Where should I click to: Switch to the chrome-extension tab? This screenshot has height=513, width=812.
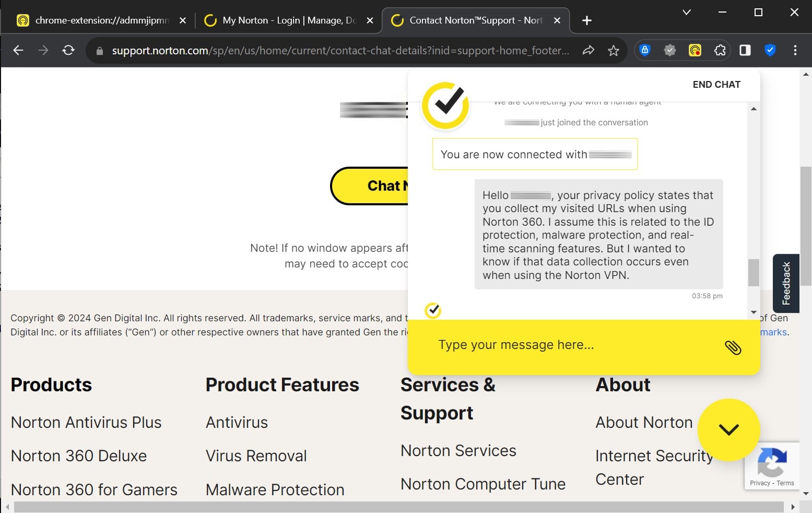click(x=101, y=20)
